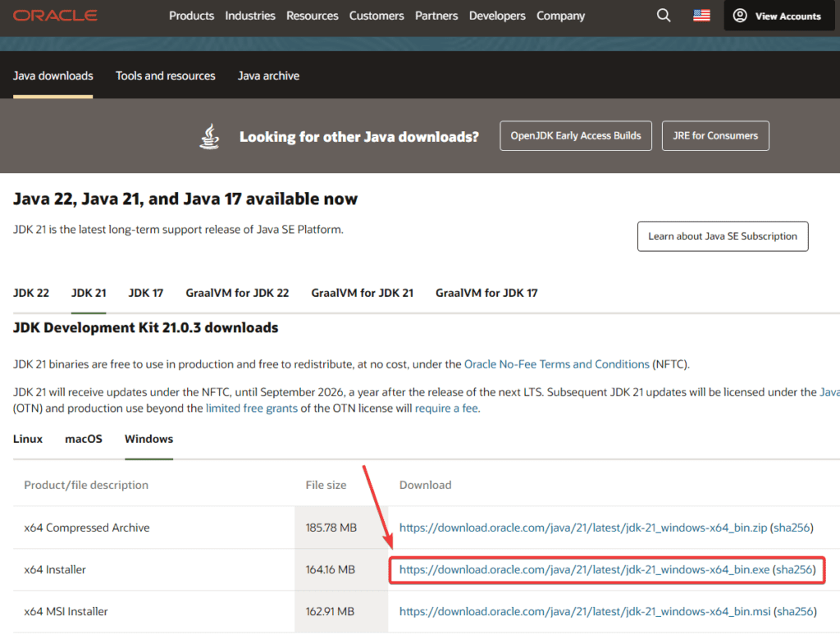This screenshot has height=644, width=840.
Task: Click the Oracle logo
Action: 55,16
